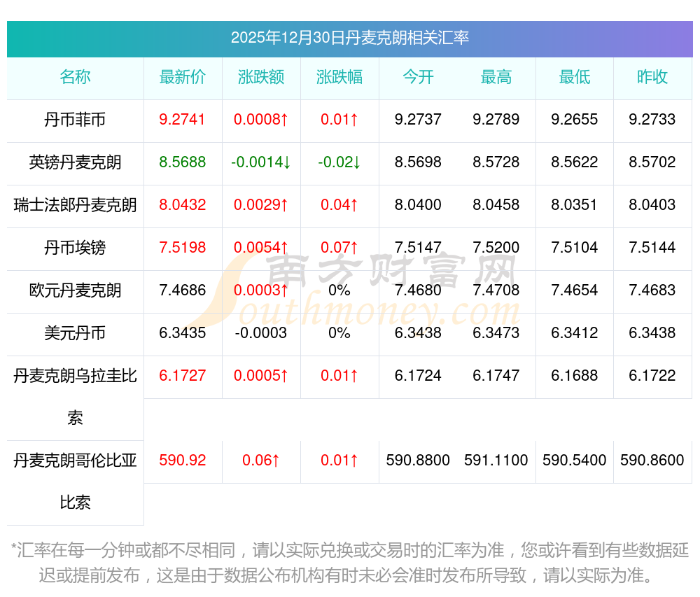Click latest price 8.5688
This screenshot has width=700, height=597.
click(x=183, y=162)
